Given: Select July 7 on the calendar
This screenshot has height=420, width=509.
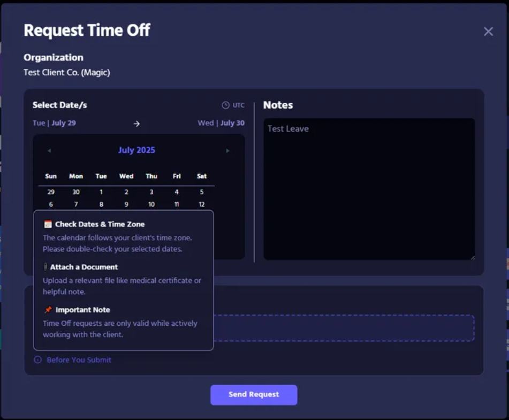Looking at the screenshot, I should (x=76, y=204).
